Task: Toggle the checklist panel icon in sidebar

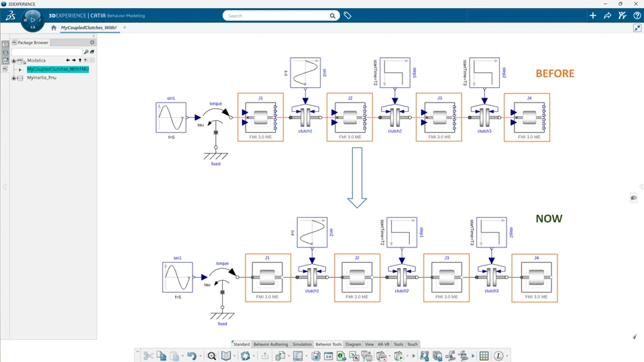Action: tap(5, 61)
